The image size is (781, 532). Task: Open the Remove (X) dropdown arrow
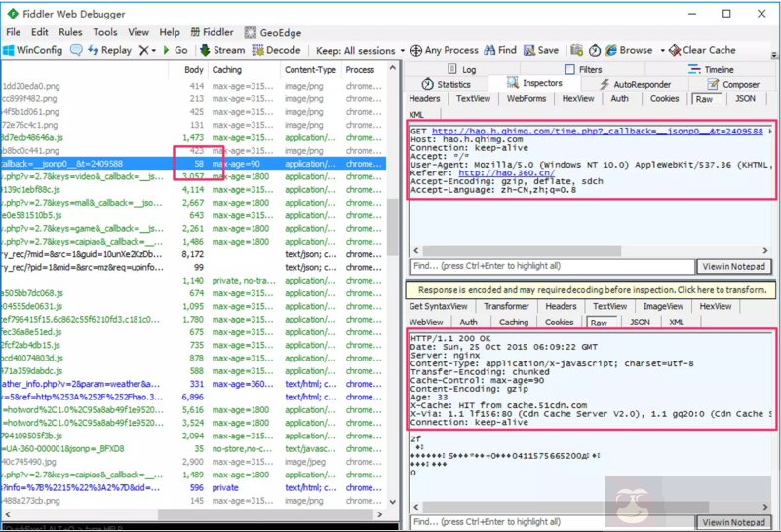point(155,50)
